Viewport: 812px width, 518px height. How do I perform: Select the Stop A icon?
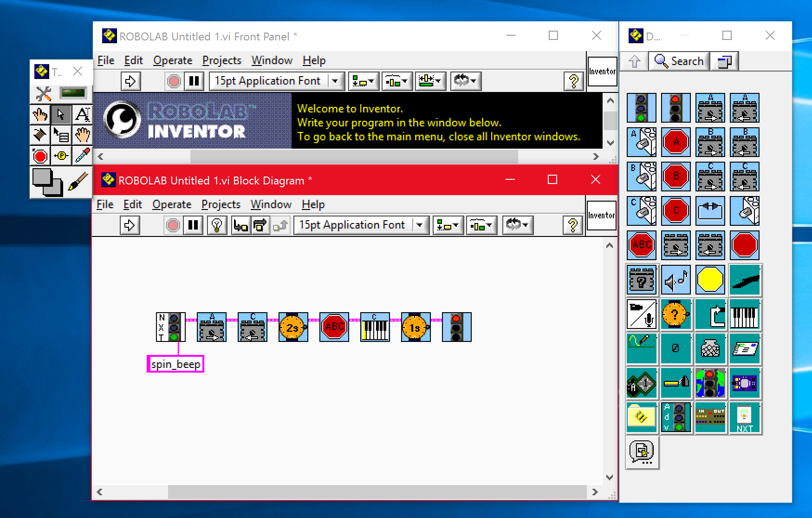(x=676, y=142)
